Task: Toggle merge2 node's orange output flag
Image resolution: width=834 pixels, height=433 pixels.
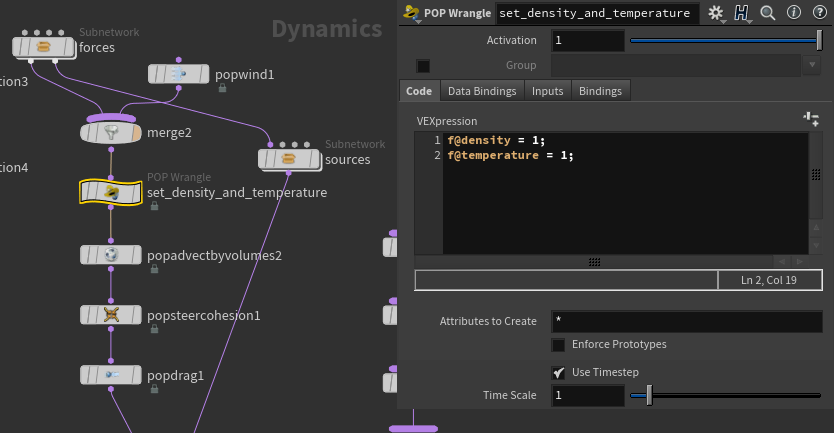Action: (136, 132)
